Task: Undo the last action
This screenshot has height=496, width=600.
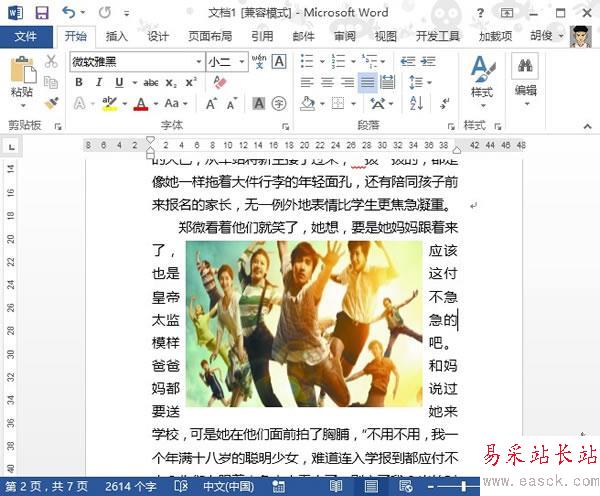Action: (x=69, y=13)
